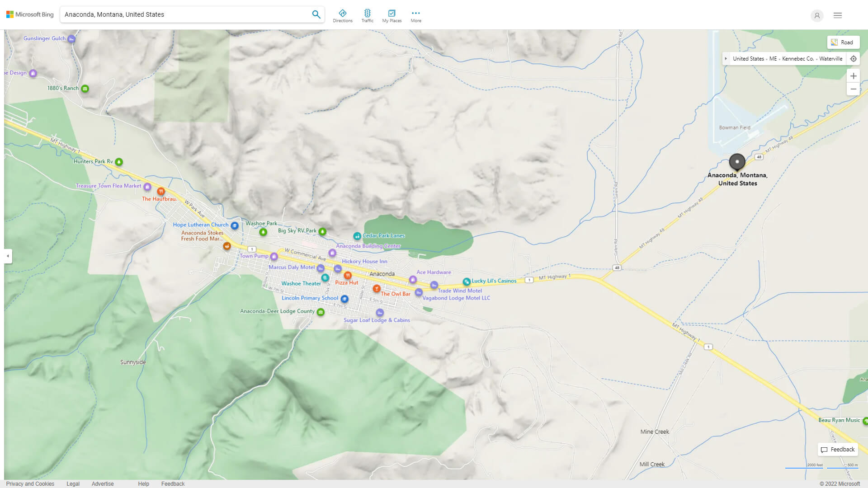The width and height of the screenshot is (868, 488).
Task: Expand the location breadcrumb arrow
Action: 726,59
